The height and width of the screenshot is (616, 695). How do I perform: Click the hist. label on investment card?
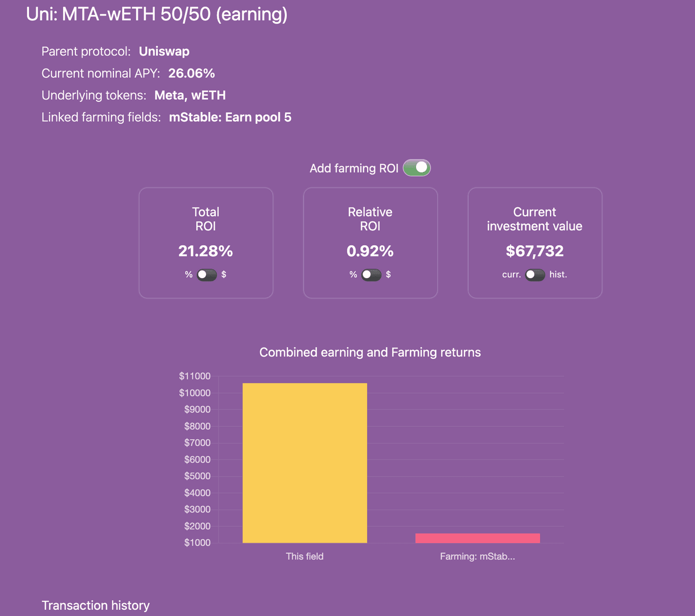tap(558, 275)
